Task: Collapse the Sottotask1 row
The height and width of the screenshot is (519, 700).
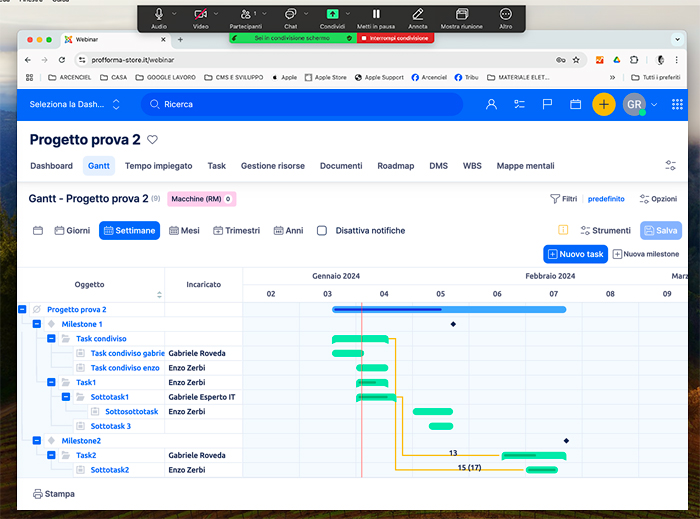Action: pos(66,397)
